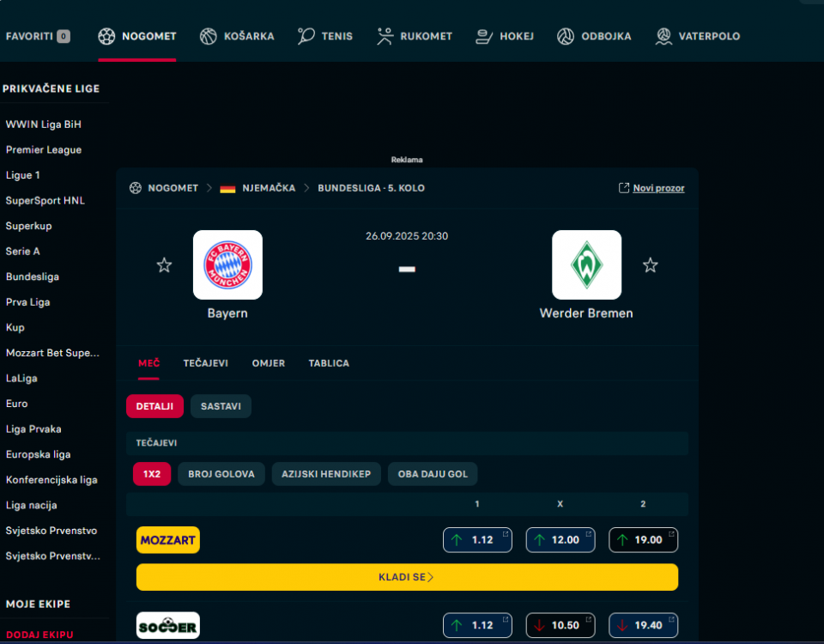Favorite Bayern with the star toggle
824x644 pixels.
click(165, 265)
